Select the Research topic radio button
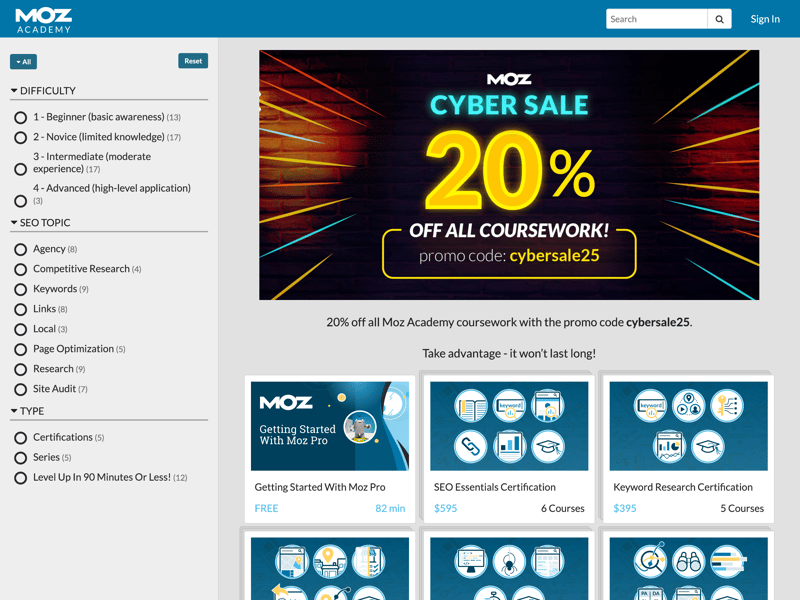This screenshot has width=800, height=600. (x=20, y=369)
